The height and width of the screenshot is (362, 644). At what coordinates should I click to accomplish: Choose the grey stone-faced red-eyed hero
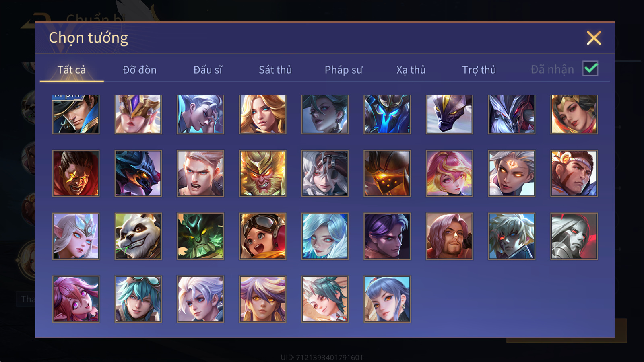[x=574, y=236]
